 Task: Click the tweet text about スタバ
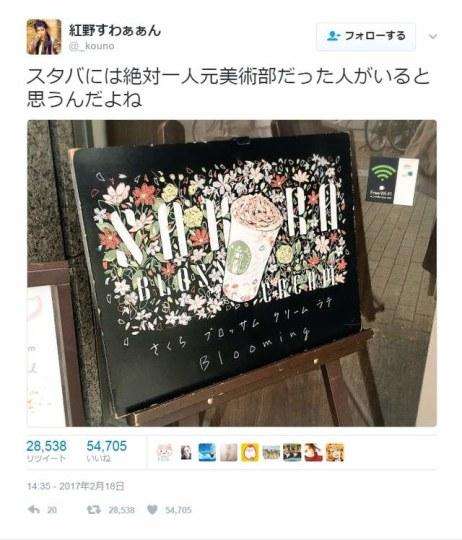(228, 89)
